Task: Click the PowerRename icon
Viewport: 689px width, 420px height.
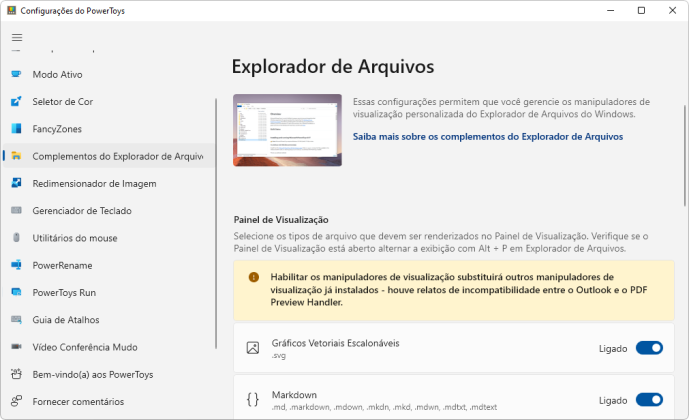Action: (16, 265)
